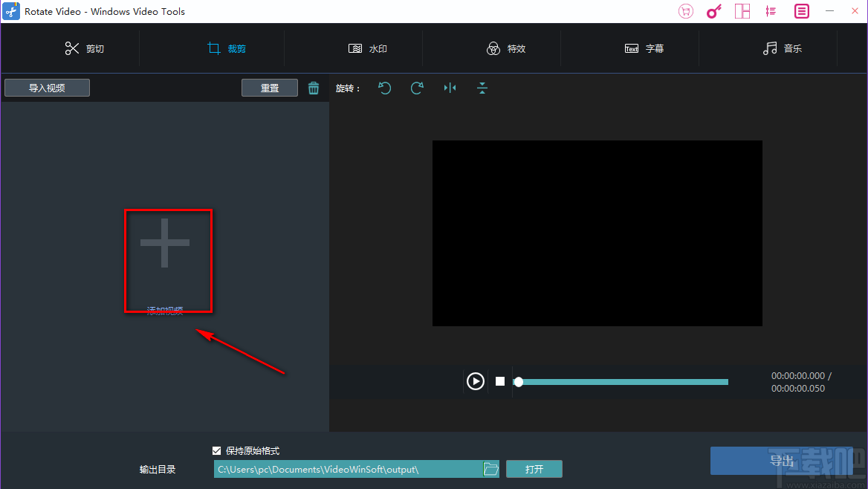Open the 特效 effects panel
Image resolution: width=868 pixels, height=489 pixels.
[x=507, y=48]
